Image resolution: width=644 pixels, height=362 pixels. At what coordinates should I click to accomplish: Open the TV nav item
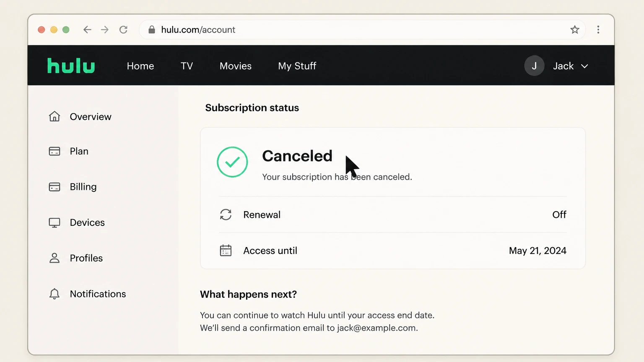[x=187, y=66]
